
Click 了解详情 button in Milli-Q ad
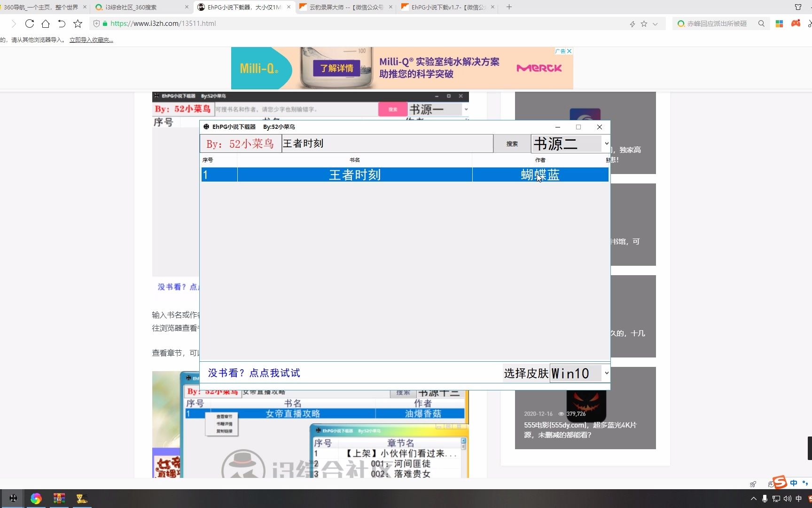[336, 68]
